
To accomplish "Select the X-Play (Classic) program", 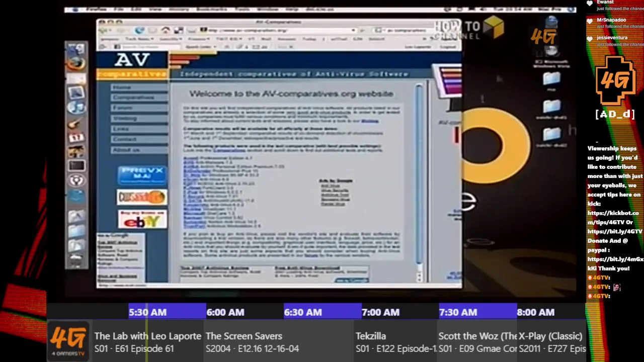I will pos(552,342).
